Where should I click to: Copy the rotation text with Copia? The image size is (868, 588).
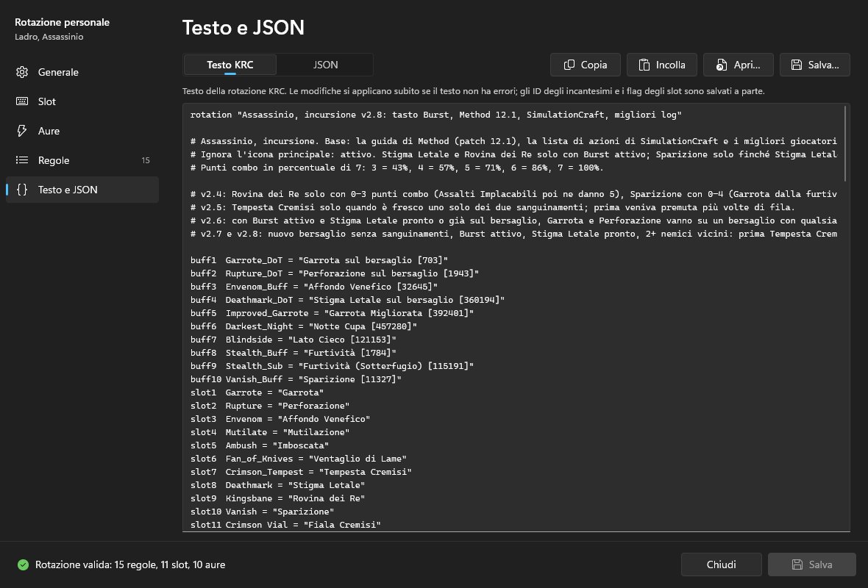tap(585, 65)
